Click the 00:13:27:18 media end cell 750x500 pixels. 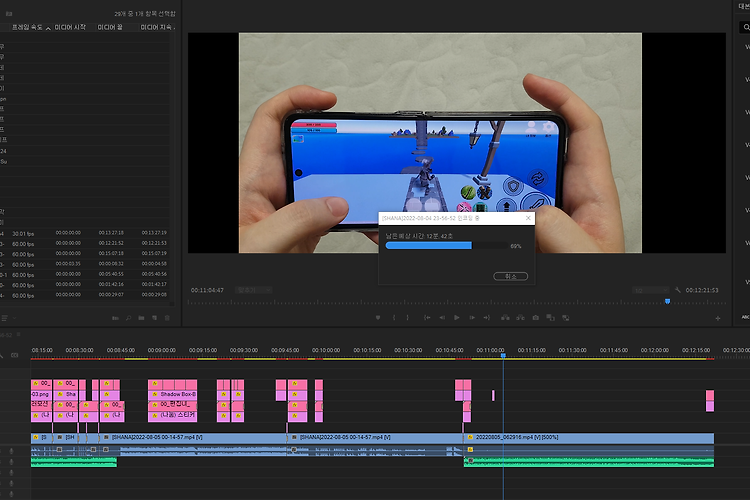pyautogui.click(x=111, y=233)
